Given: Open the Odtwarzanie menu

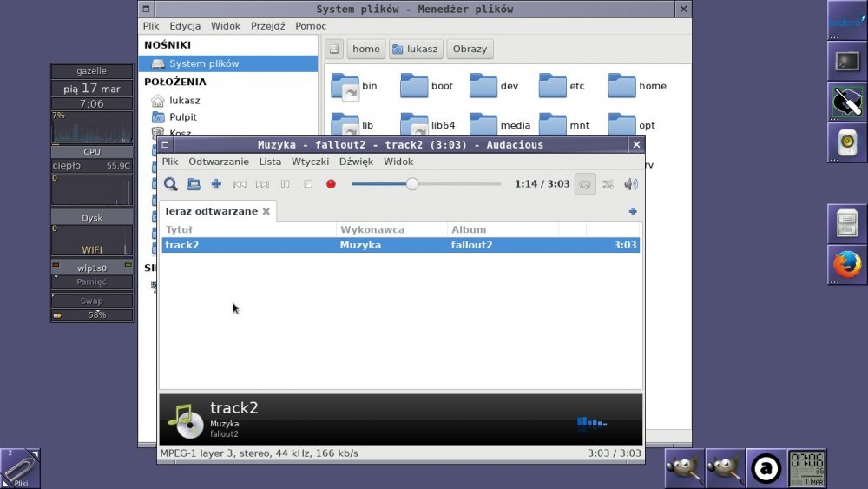Looking at the screenshot, I should pos(219,162).
